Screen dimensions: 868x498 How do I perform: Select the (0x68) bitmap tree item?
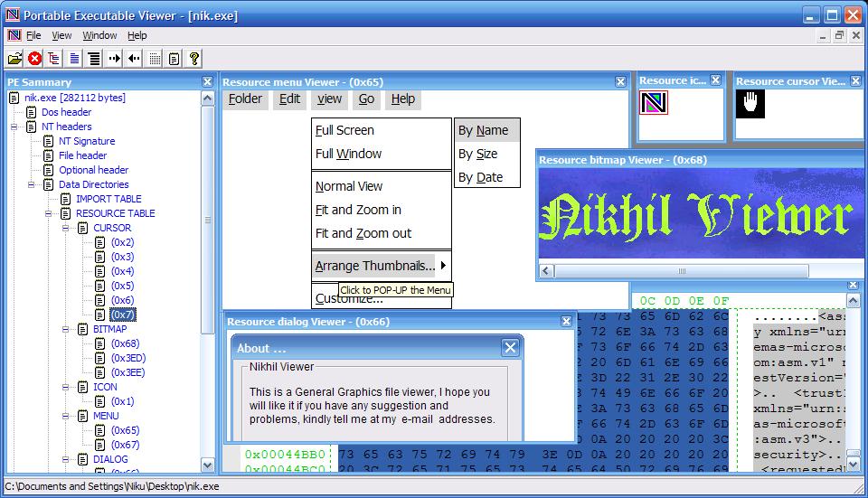coord(125,343)
